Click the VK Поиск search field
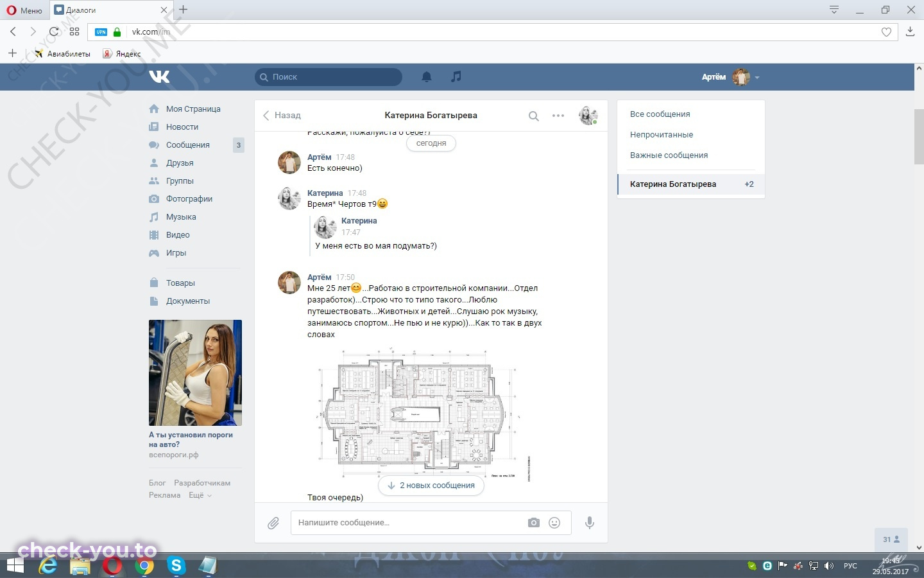Screen dimensions: 924x578 (329, 77)
